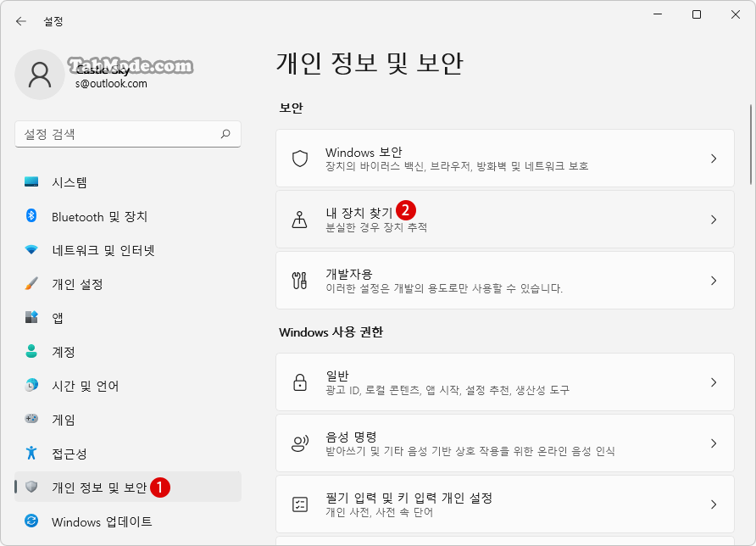Click the 시스템 monitor icon

coord(31,181)
